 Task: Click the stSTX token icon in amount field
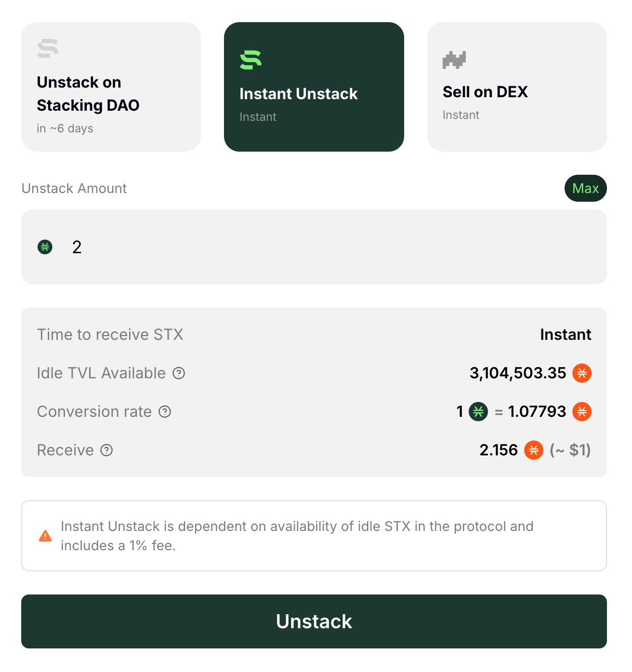click(45, 247)
